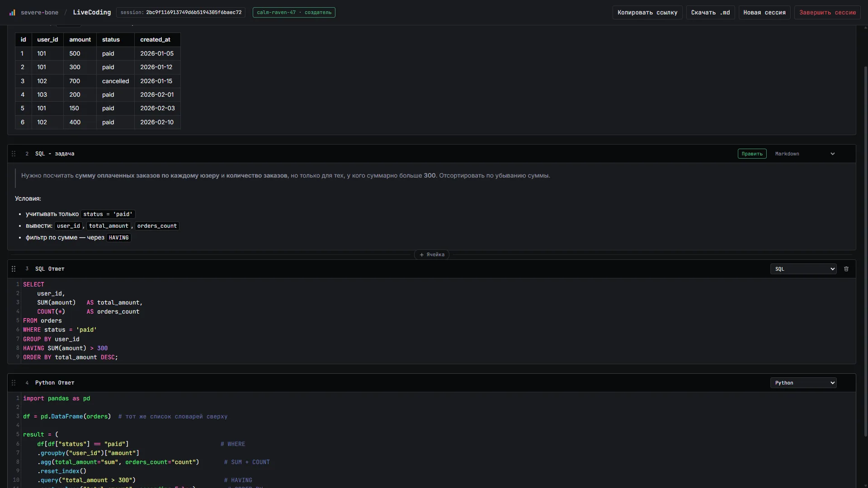The width and height of the screenshot is (868, 488).
Task: Grab the drag handle of cell 4 Python Ответ
Action: [14, 383]
